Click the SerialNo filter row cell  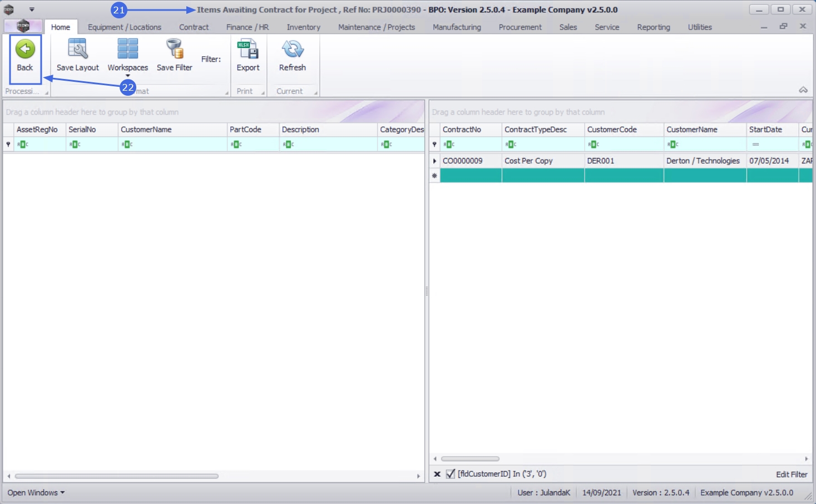tap(92, 145)
